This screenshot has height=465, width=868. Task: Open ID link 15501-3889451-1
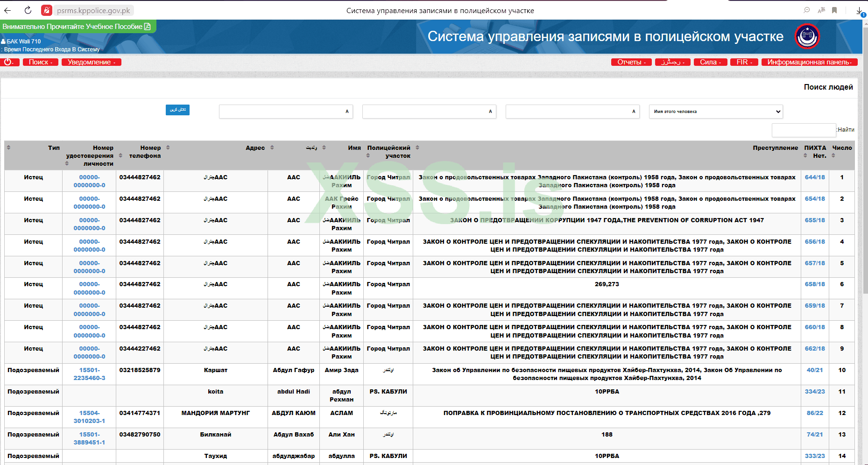tap(89, 438)
